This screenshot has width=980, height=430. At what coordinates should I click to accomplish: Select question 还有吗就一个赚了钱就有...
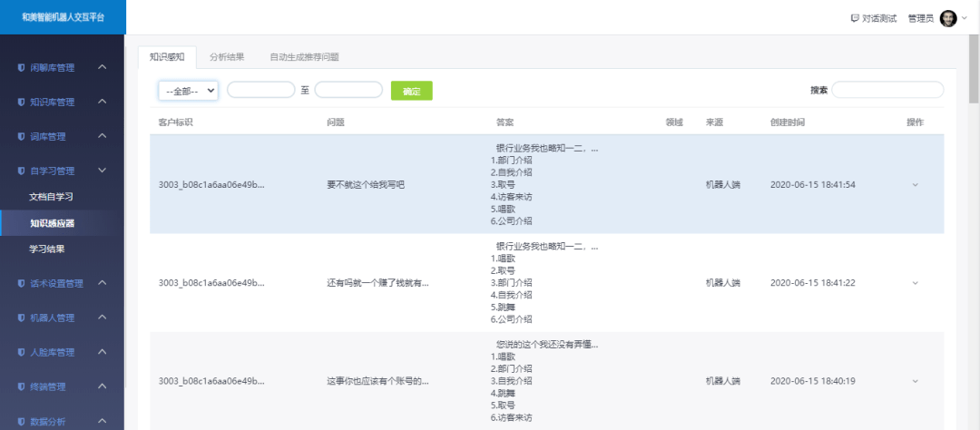point(378,282)
